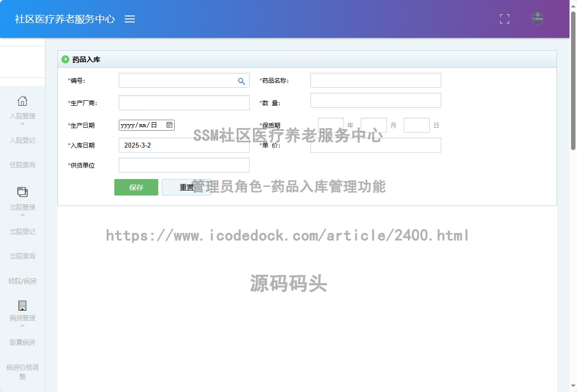577x392 pixels.
Task: Click the 病房管理 building icon
Action: 22,305
